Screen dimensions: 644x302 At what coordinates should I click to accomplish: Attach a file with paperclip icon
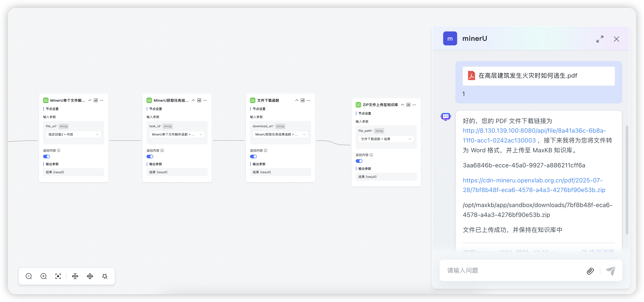click(x=590, y=271)
